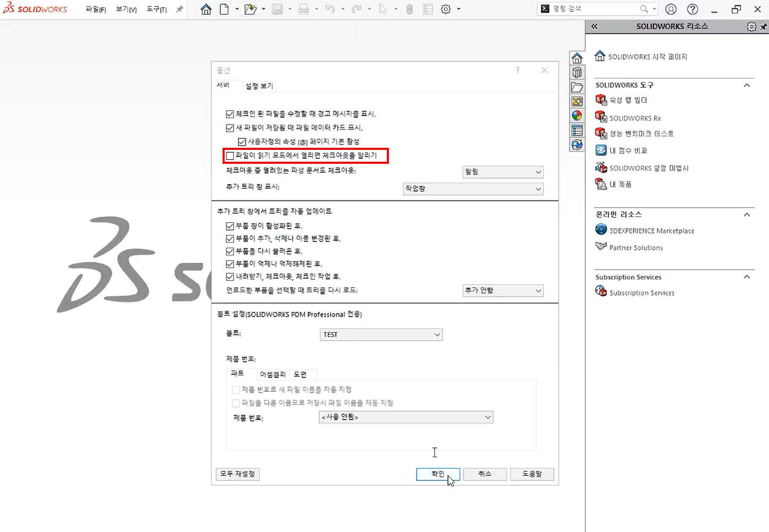Toggle 부품이 추가, 삭제나 이름 변경된 후 checkbox

point(230,239)
